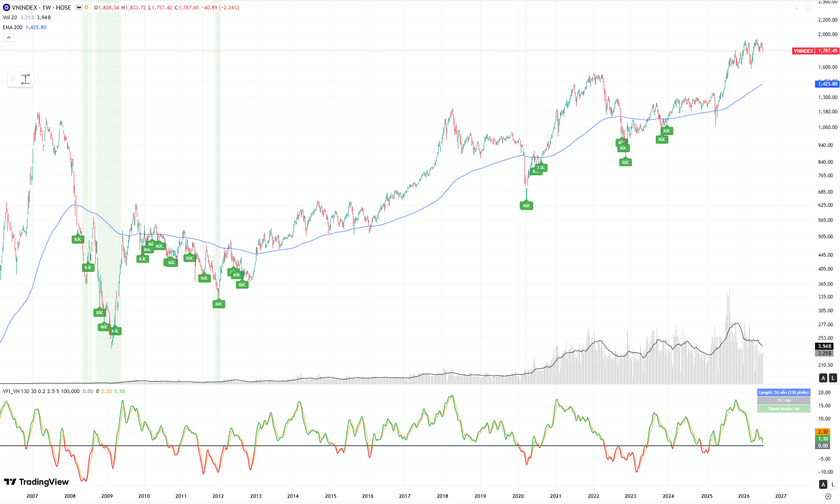The width and height of the screenshot is (840, 504).
Task: Click the orange 2.30 indicator value label
Action: coord(823,432)
